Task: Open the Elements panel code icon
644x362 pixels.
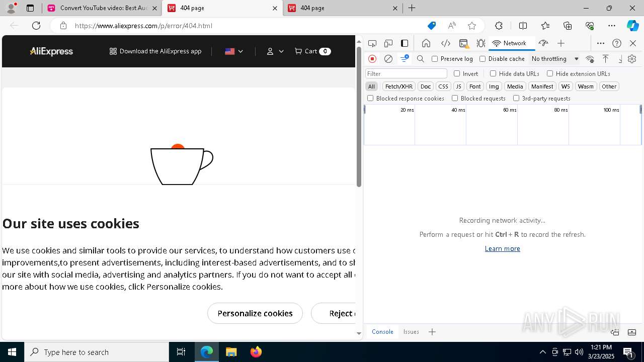Action: click(445, 43)
